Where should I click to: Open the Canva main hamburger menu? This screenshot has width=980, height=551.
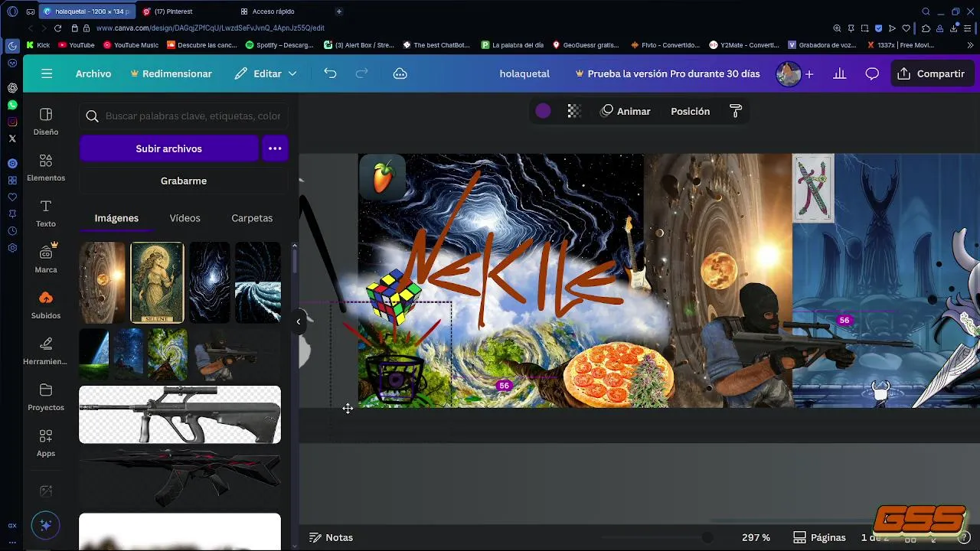(47, 73)
